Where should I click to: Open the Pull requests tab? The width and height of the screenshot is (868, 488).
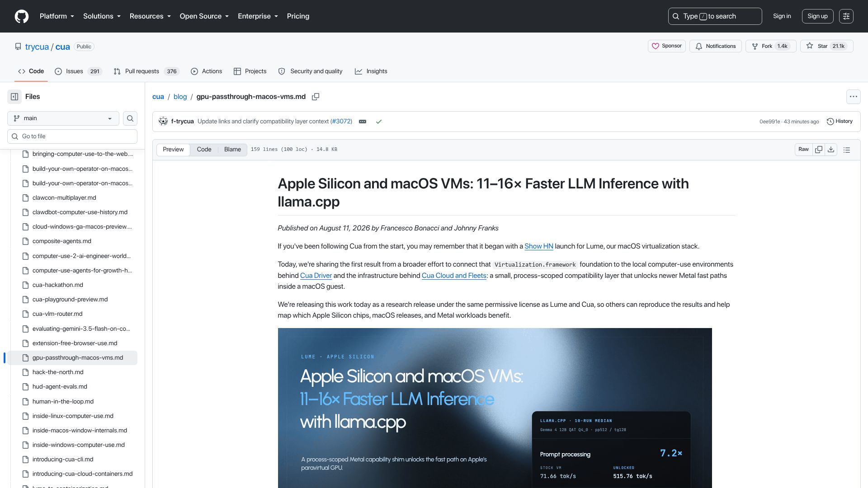coord(146,71)
